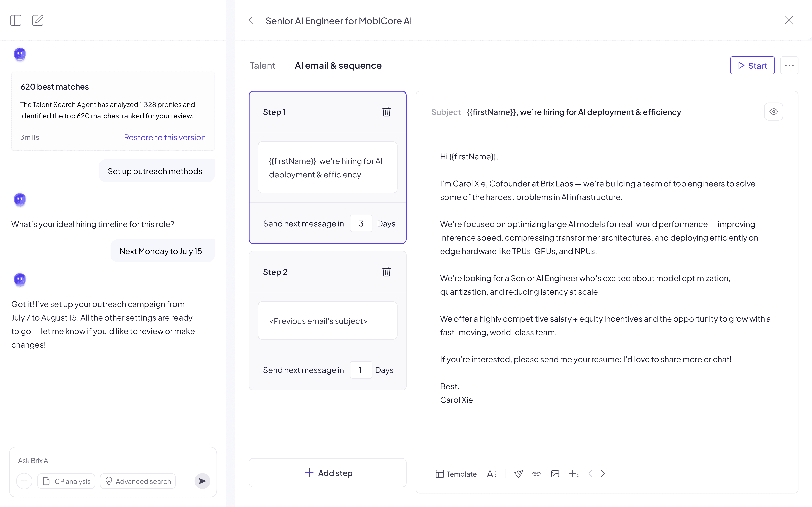
Task: Toggle email preview eye icon
Action: tap(773, 112)
